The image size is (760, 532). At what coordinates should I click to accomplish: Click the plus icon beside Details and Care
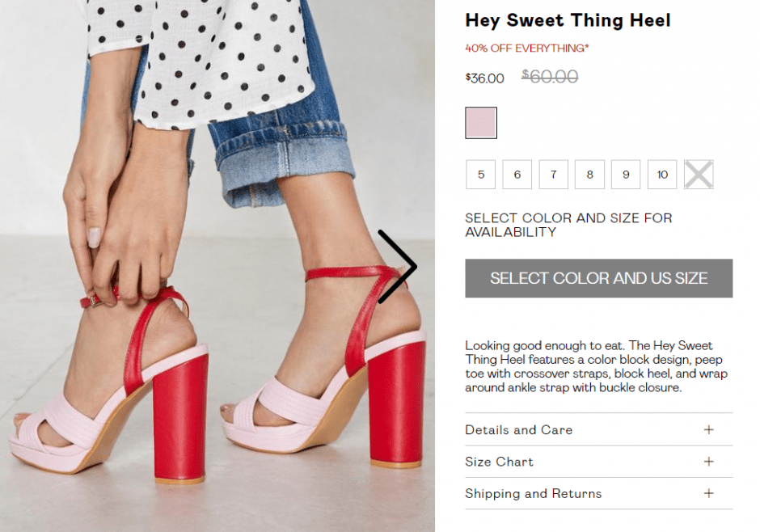coord(709,429)
